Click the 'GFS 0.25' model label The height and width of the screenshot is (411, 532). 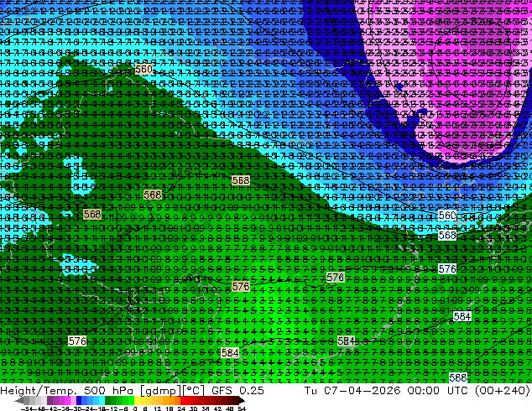(x=237, y=391)
